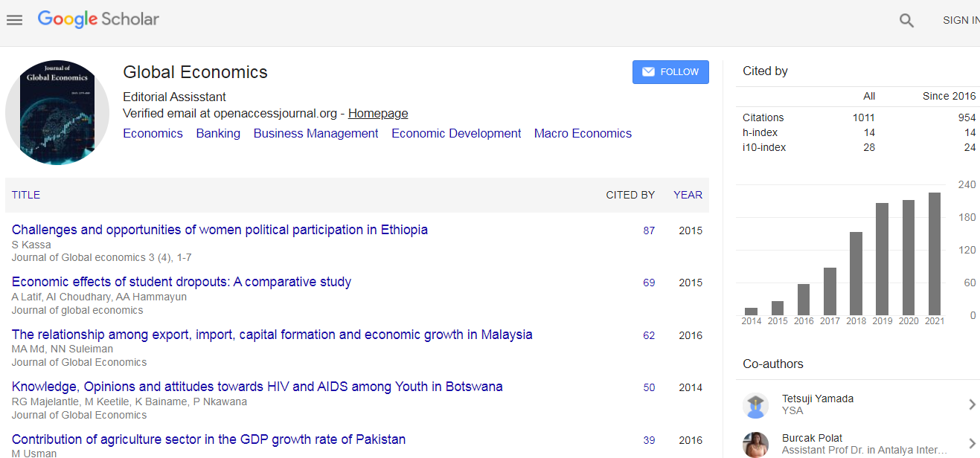980x458 pixels.
Task: Click the 2016 bar in citations chart
Action: (x=804, y=300)
